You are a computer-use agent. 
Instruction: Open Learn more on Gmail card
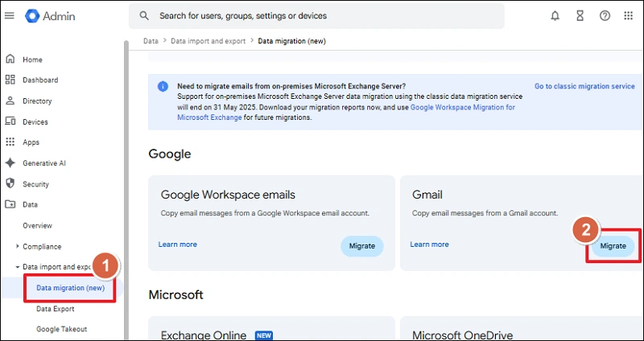tap(429, 244)
